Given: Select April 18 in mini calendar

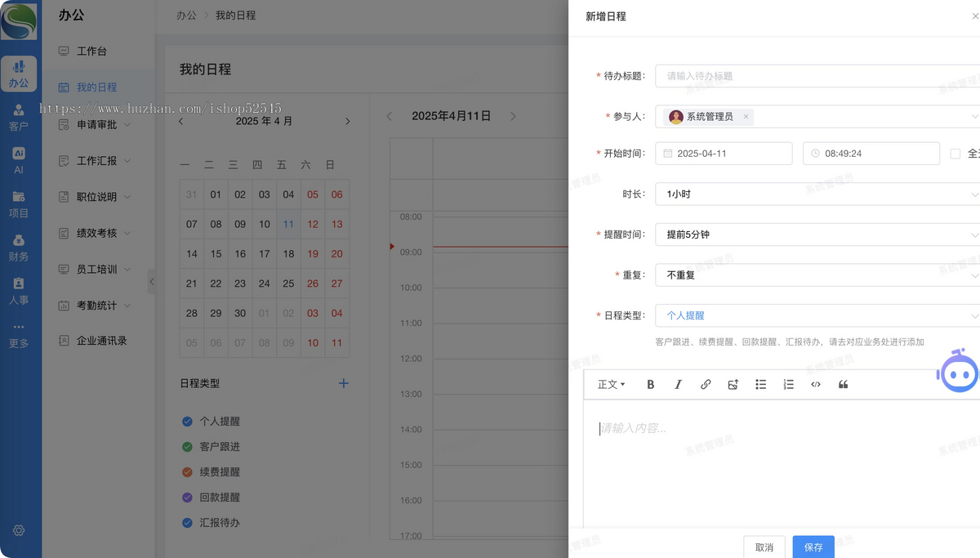Looking at the screenshot, I should tap(288, 254).
